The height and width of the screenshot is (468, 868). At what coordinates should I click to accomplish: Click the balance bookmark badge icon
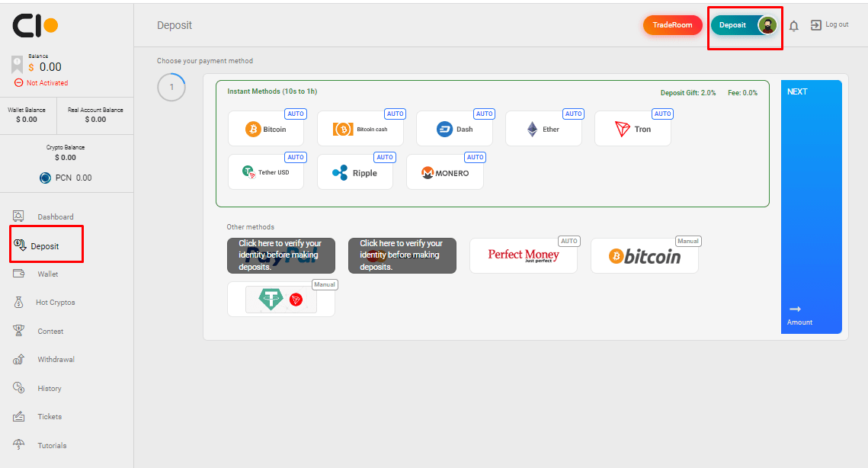coord(18,65)
